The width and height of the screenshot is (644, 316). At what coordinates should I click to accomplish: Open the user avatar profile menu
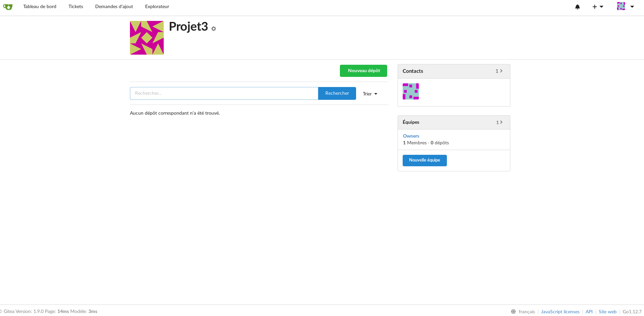pos(625,6)
